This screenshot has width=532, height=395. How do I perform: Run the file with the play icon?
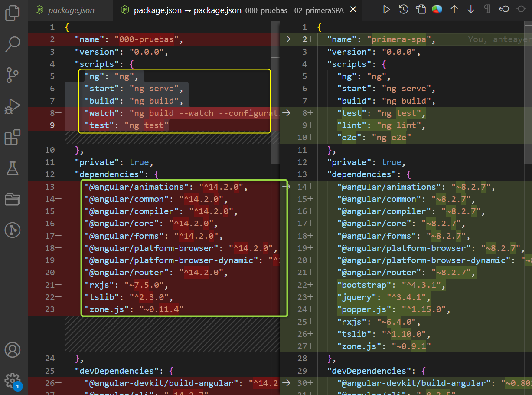pyautogui.click(x=386, y=9)
